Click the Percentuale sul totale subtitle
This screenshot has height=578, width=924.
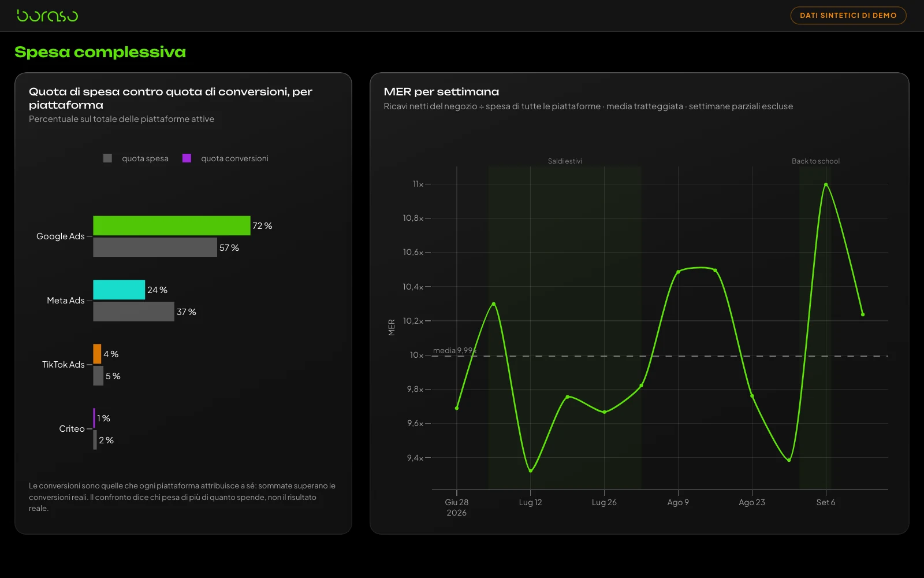coord(121,119)
